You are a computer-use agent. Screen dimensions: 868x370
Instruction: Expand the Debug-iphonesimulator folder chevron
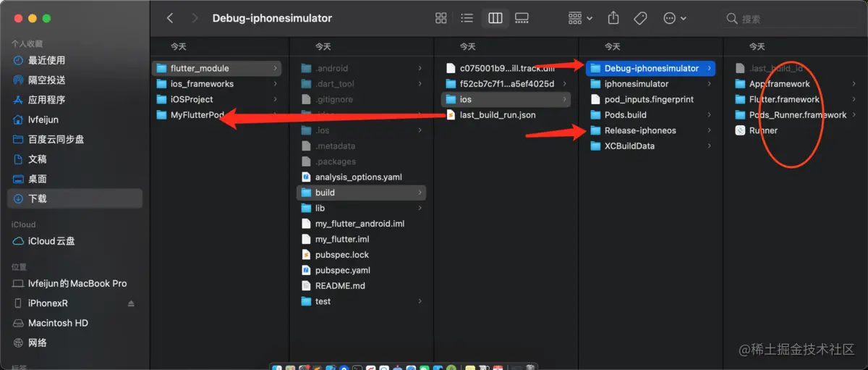709,68
